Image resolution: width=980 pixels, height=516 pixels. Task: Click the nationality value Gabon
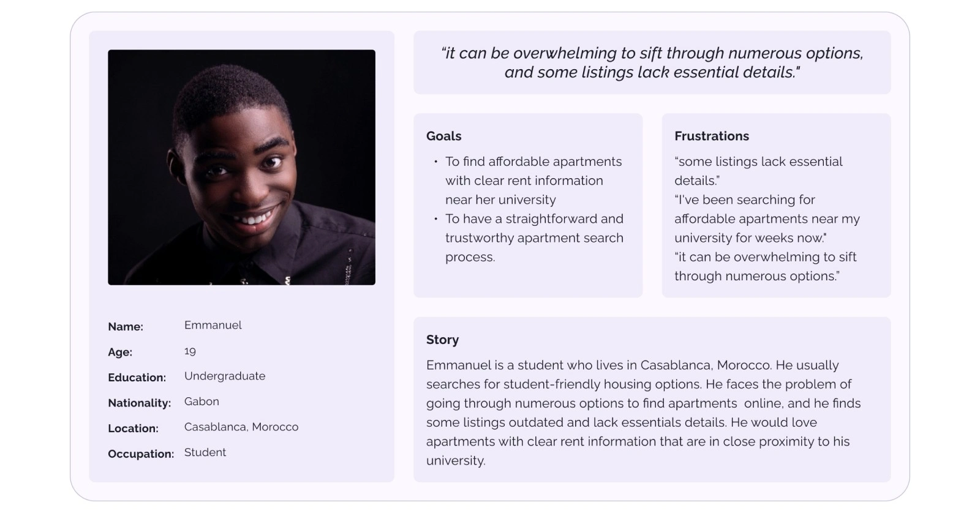tap(202, 402)
